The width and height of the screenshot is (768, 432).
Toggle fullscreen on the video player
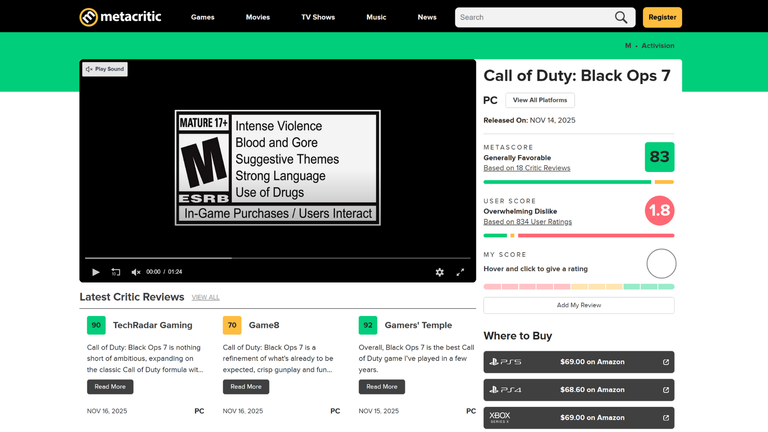(x=460, y=272)
